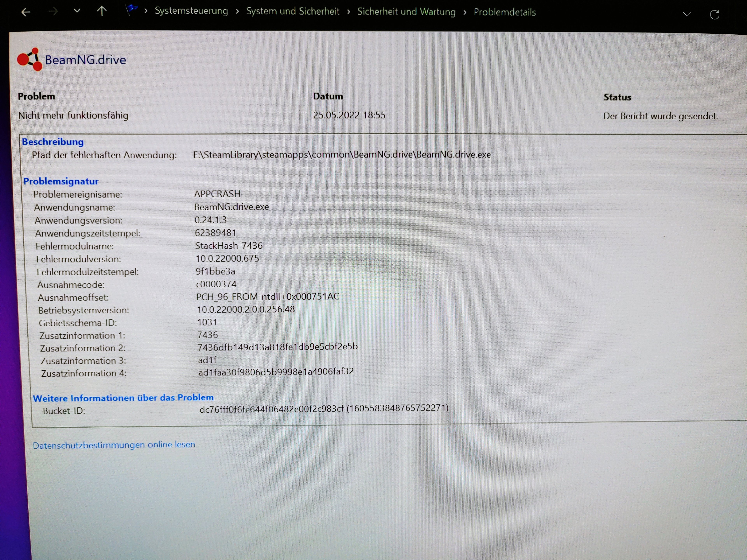Open Sicherheit und Wartung breadcrumb

click(x=406, y=12)
